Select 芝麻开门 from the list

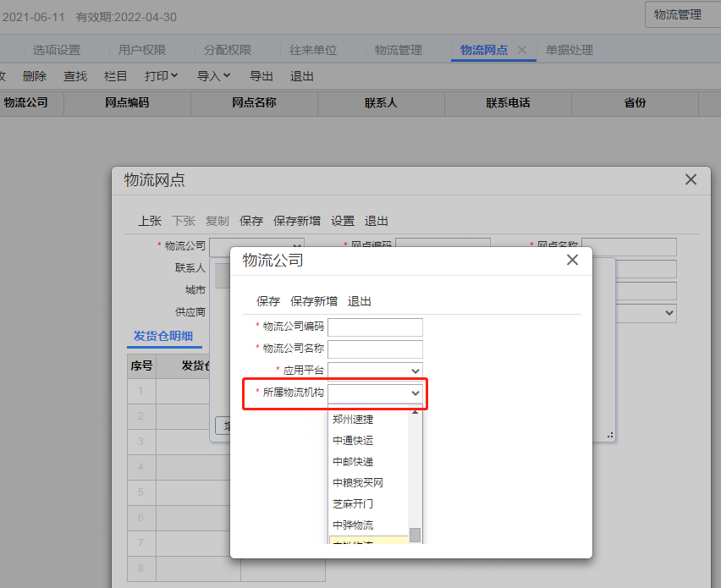pyautogui.click(x=353, y=504)
